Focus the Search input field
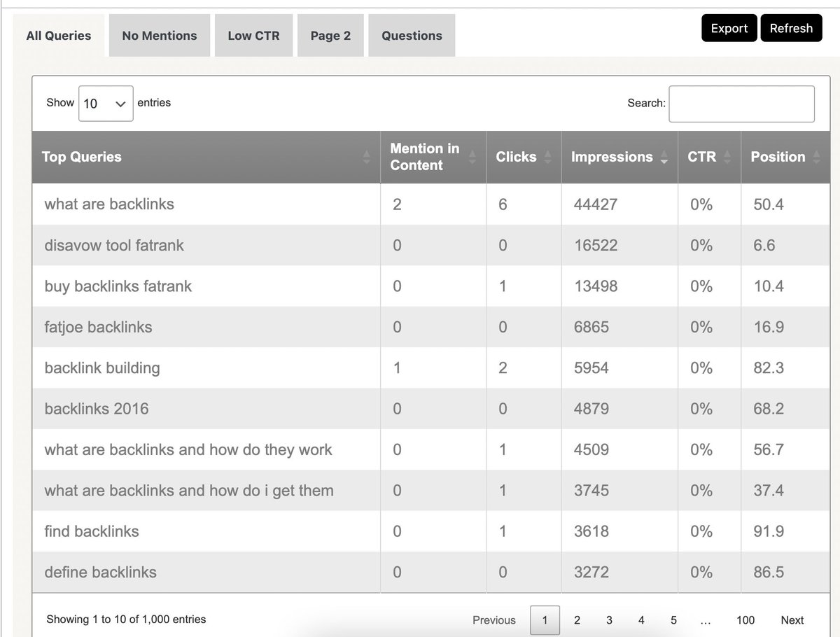 741,104
